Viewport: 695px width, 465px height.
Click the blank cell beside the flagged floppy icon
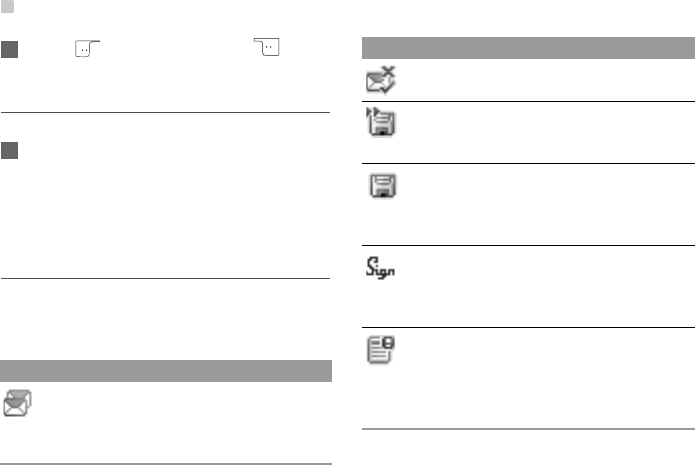coord(547,133)
